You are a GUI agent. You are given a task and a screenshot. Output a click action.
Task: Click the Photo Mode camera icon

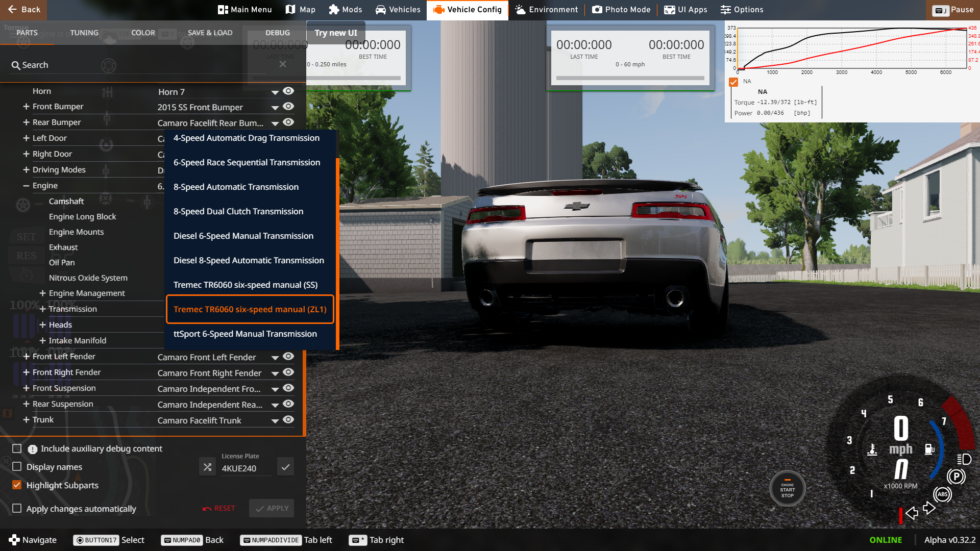[597, 10]
